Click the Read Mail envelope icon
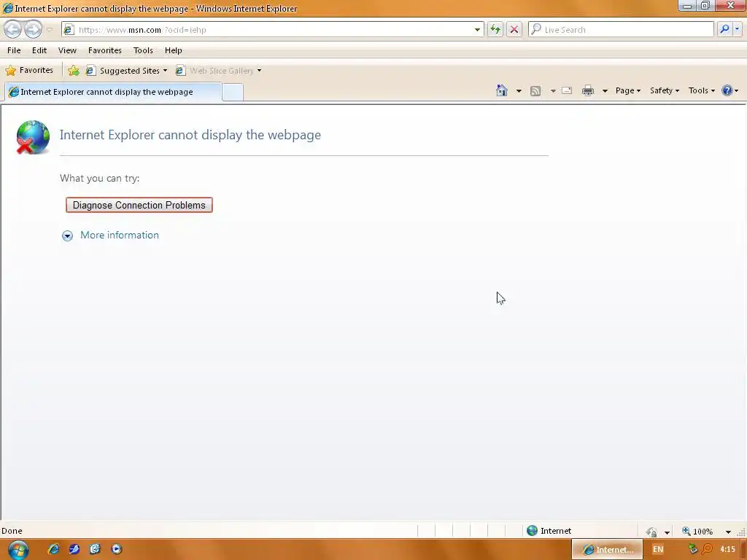This screenshot has height=560, width=747. pyautogui.click(x=567, y=90)
